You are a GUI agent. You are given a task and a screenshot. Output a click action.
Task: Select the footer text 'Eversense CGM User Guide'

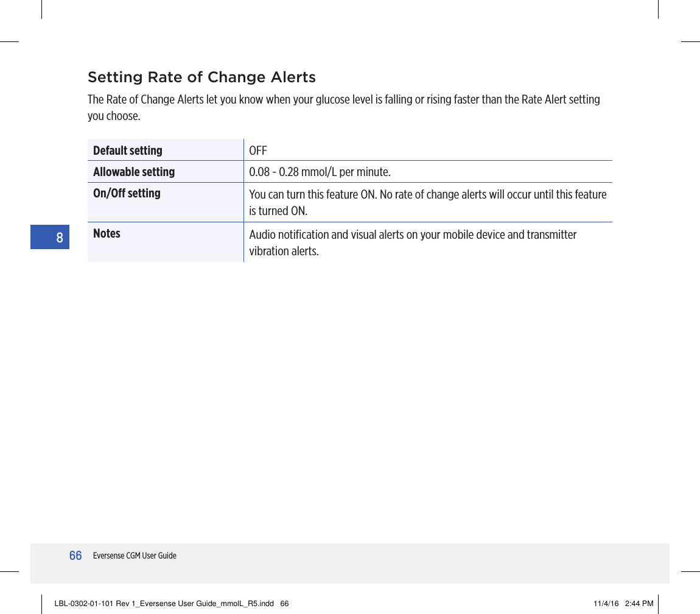135,556
